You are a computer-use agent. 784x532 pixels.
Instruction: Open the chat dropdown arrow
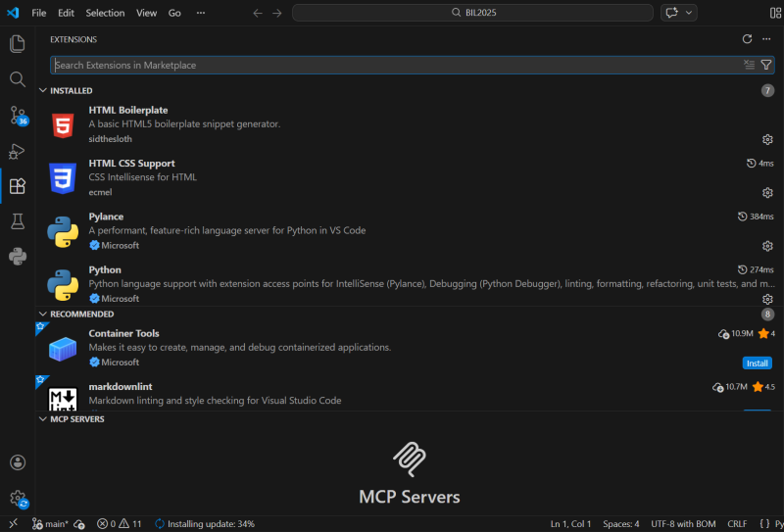(x=689, y=13)
